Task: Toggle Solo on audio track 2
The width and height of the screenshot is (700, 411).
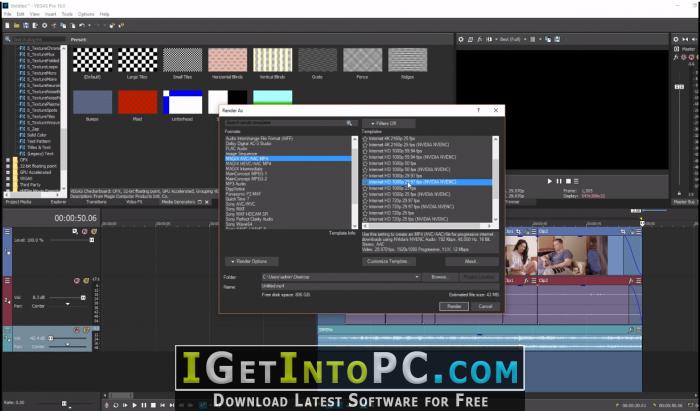Action: coord(86,281)
